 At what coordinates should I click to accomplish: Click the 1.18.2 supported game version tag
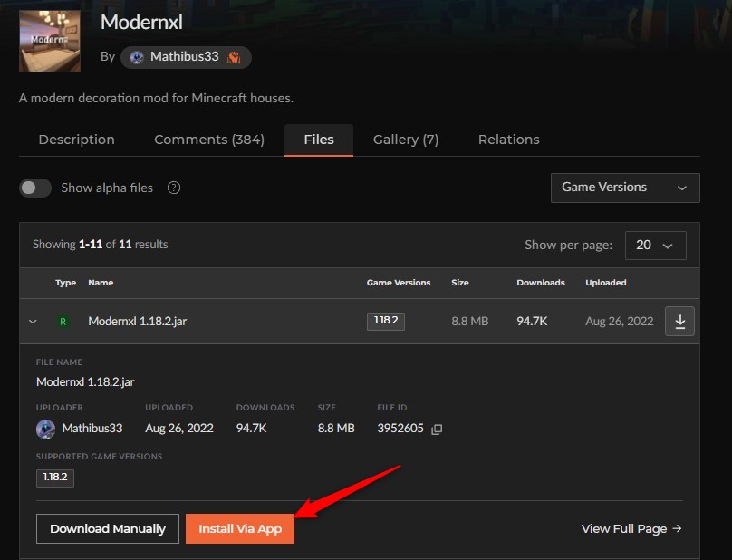tap(55, 478)
